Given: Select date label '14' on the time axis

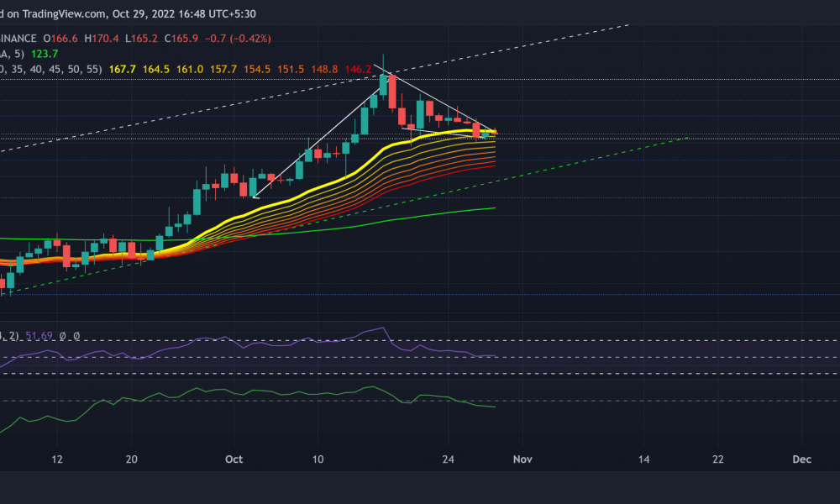Looking at the screenshot, I should coord(644,459).
